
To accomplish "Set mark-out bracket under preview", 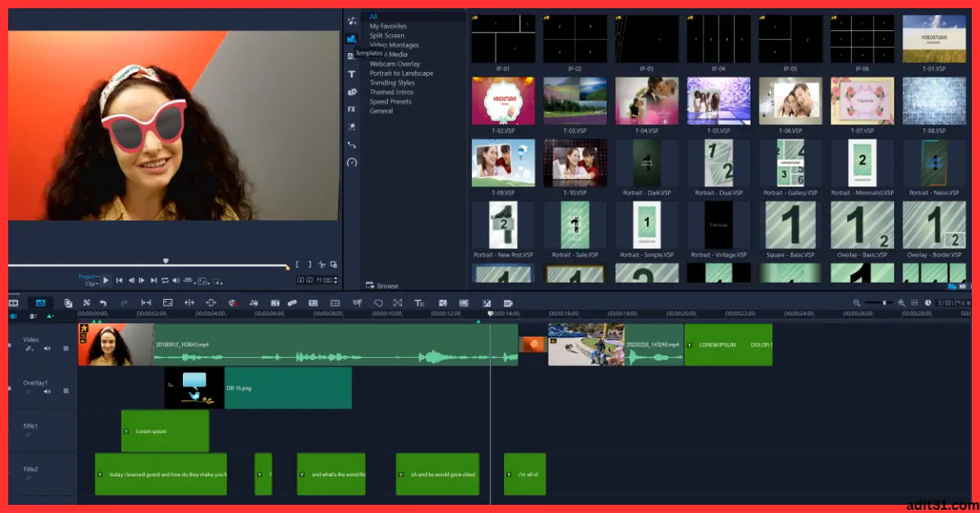I will 310,265.
